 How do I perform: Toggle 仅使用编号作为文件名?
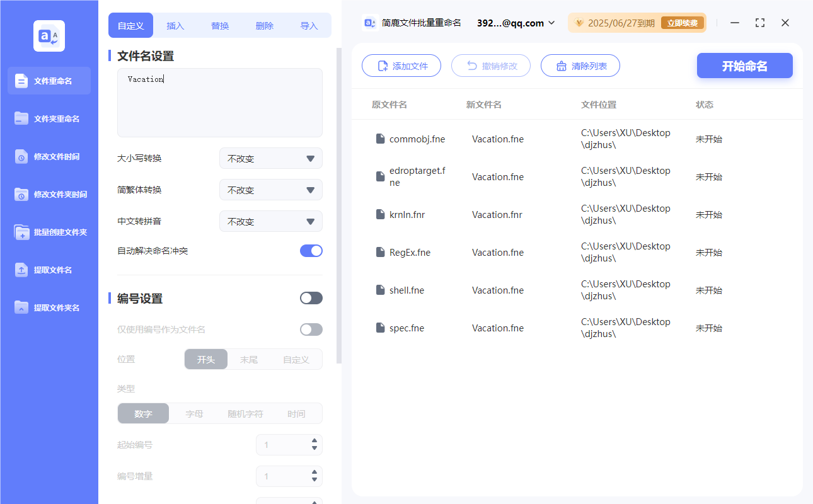[x=311, y=329]
